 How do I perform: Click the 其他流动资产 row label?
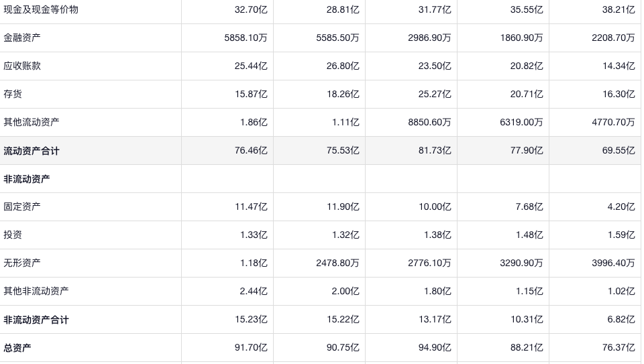(32, 123)
